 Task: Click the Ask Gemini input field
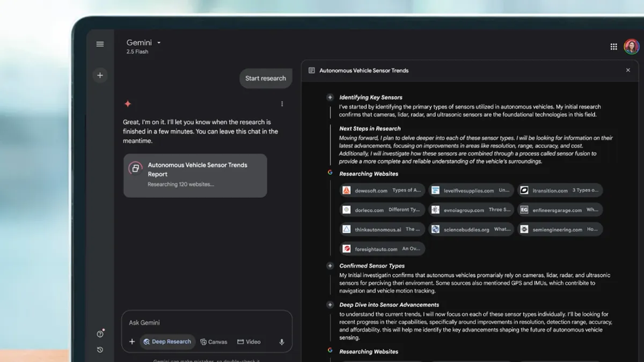(207, 323)
